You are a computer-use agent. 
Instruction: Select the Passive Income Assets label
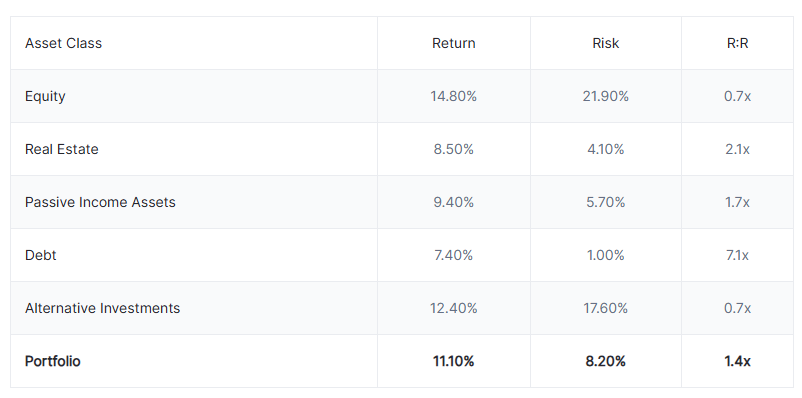pyautogui.click(x=100, y=202)
